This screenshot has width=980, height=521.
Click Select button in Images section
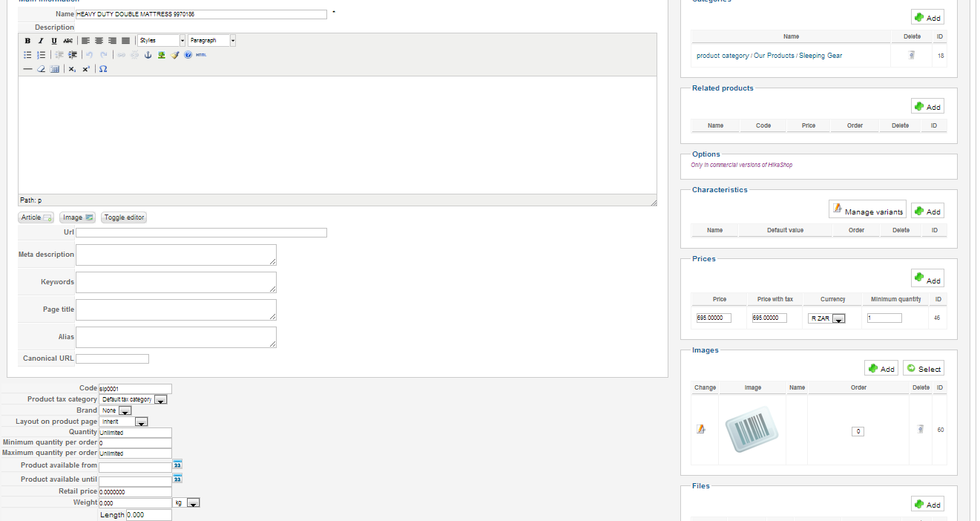(924, 368)
